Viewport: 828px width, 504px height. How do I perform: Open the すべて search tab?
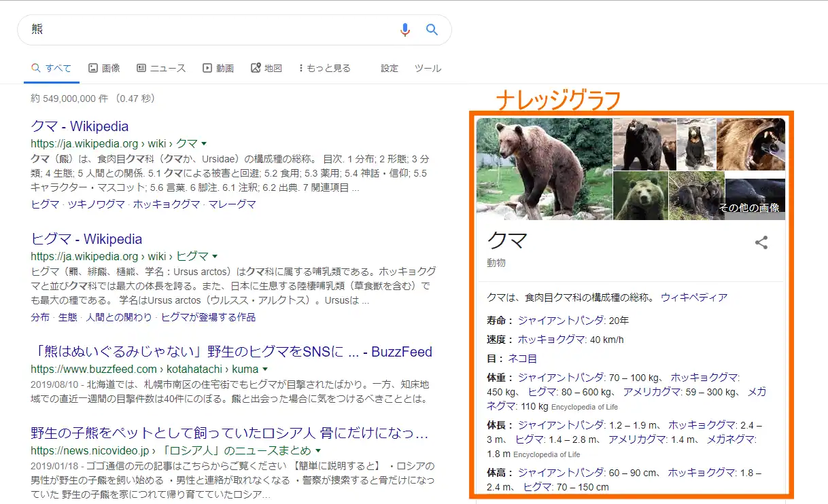pyautogui.click(x=51, y=68)
